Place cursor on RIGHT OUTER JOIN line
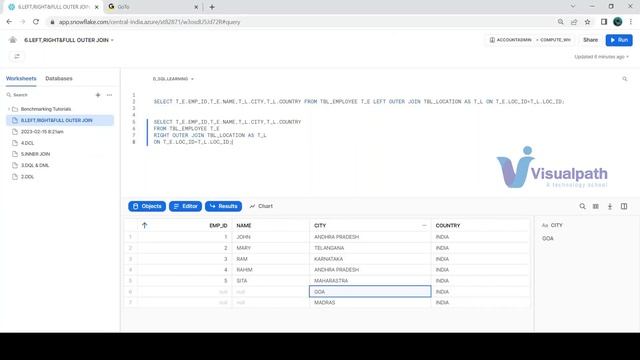The image size is (640, 360). coord(210,135)
